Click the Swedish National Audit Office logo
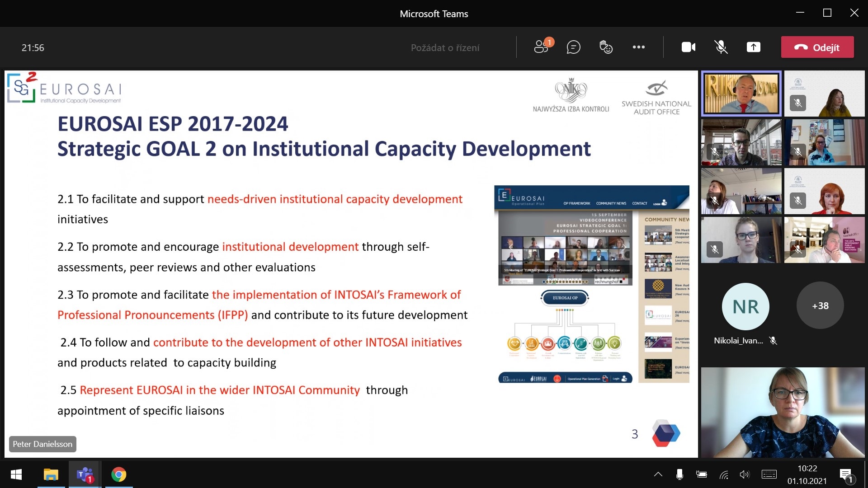868x488 pixels. click(656, 97)
